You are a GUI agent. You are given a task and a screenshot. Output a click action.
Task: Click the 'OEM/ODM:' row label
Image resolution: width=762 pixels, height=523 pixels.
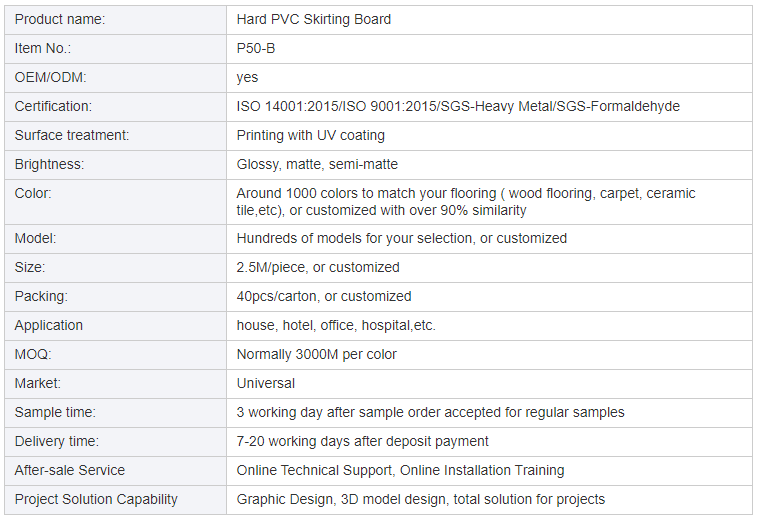coord(51,77)
